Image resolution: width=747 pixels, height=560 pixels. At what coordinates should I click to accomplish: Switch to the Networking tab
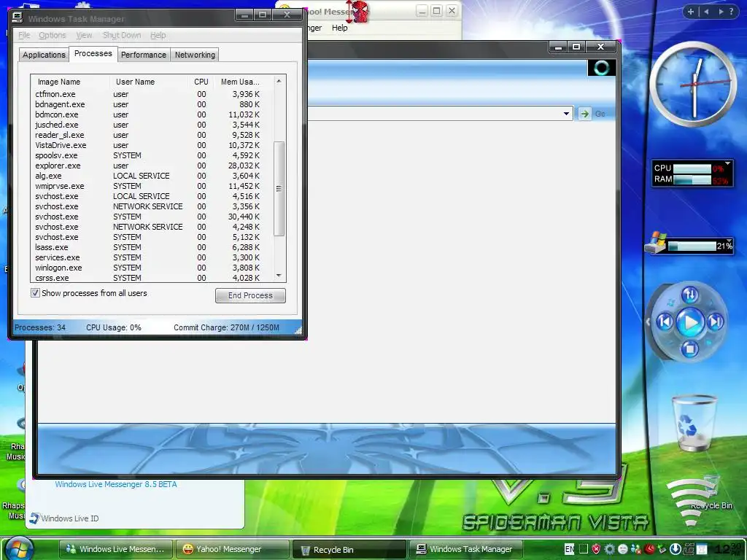pyautogui.click(x=195, y=55)
